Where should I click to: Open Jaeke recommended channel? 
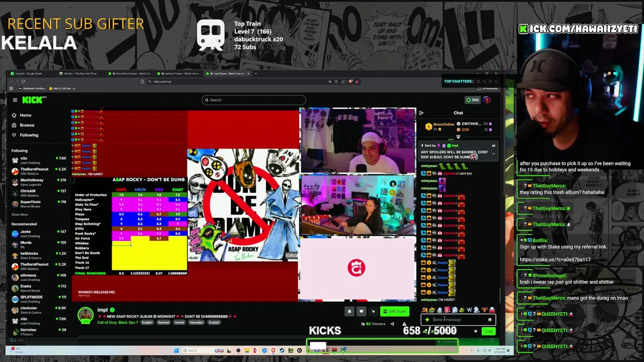(x=39, y=234)
